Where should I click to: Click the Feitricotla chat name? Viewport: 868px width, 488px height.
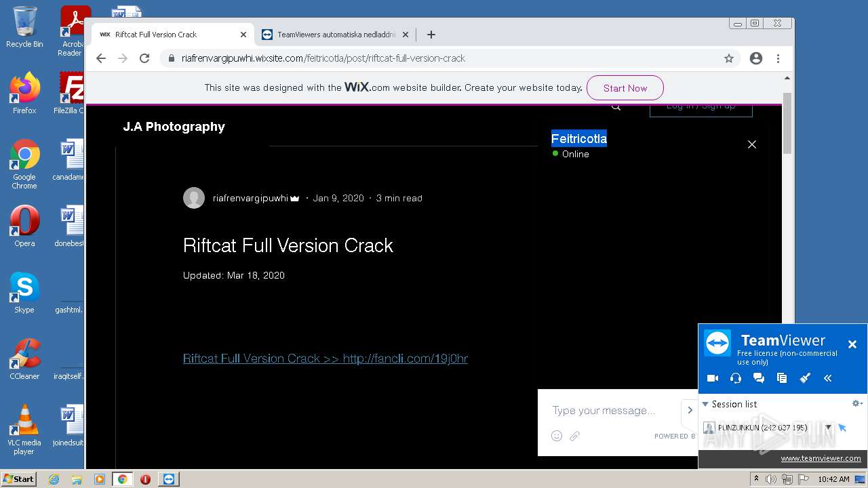coord(578,139)
